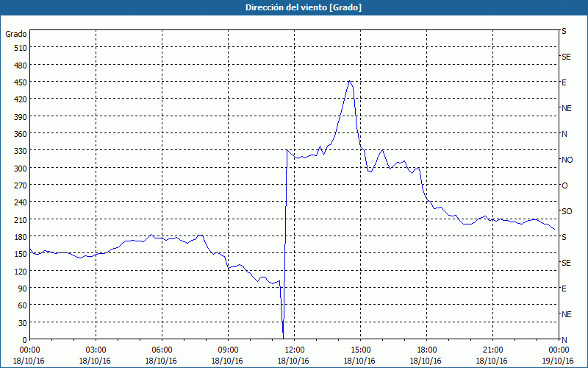Click the 450 degree axis label
Viewport: 588px width, 368px height.
[x=21, y=82]
